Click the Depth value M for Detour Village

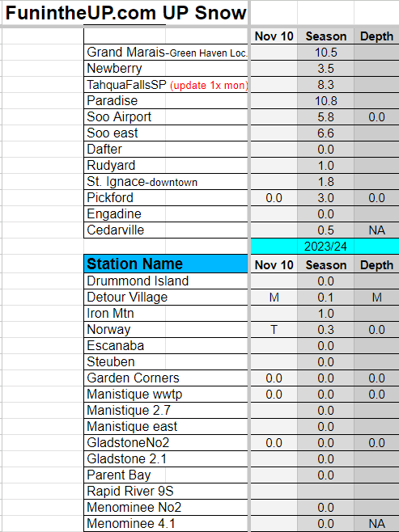point(376,298)
